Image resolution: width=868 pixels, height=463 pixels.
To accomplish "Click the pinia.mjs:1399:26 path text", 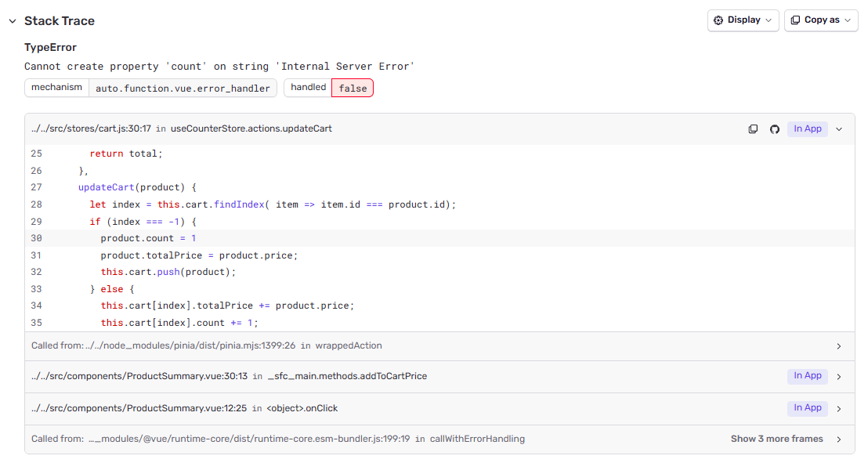I will click(190, 345).
